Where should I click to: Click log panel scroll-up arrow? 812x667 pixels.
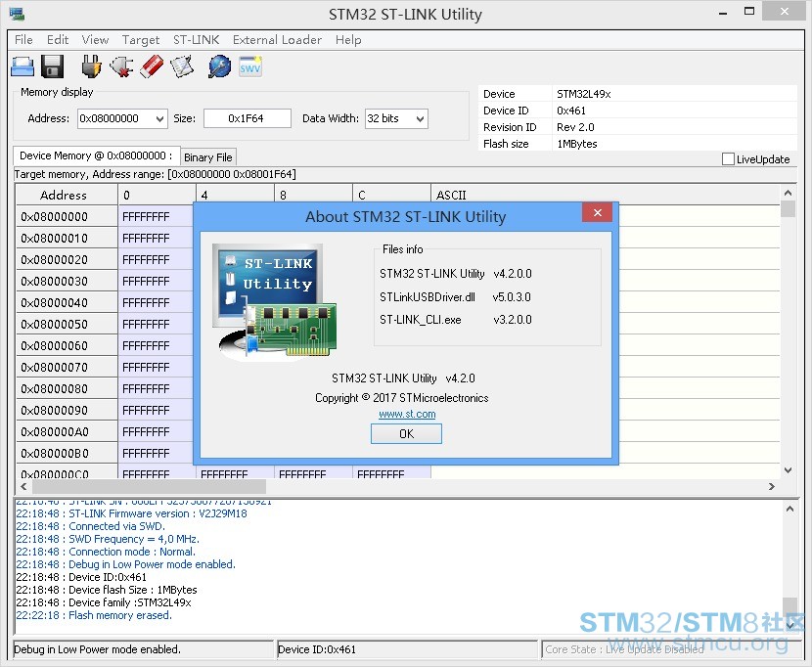click(x=789, y=510)
